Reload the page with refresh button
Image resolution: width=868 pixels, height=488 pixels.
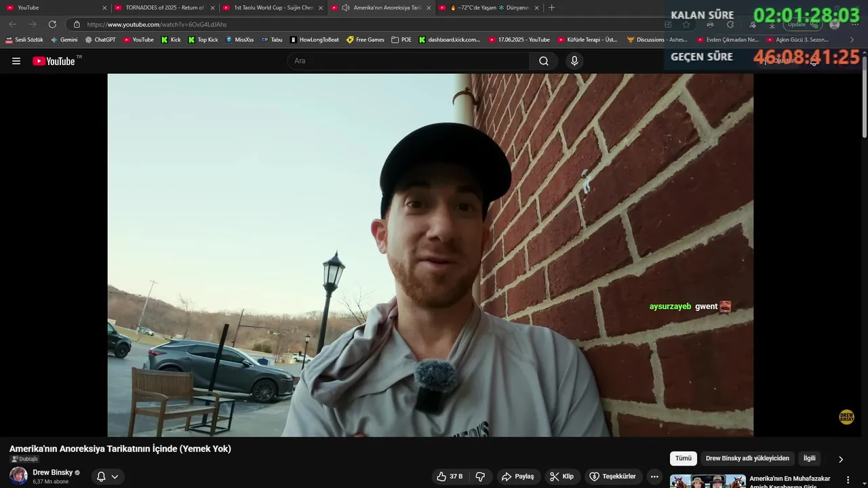tap(52, 24)
